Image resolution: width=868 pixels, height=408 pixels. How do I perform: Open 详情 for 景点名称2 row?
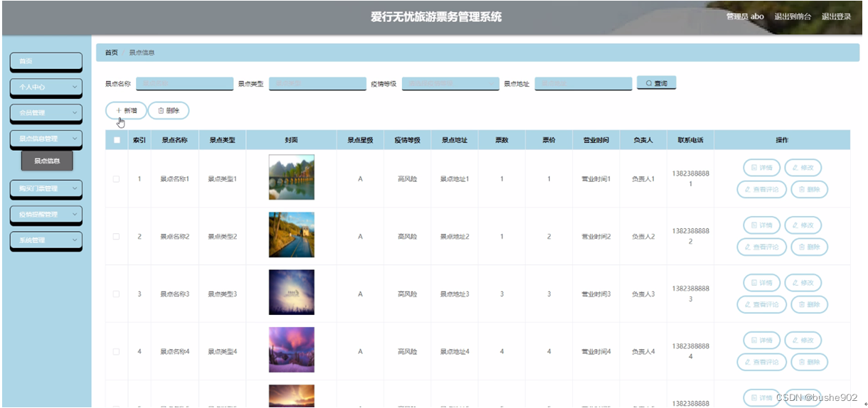coord(762,225)
